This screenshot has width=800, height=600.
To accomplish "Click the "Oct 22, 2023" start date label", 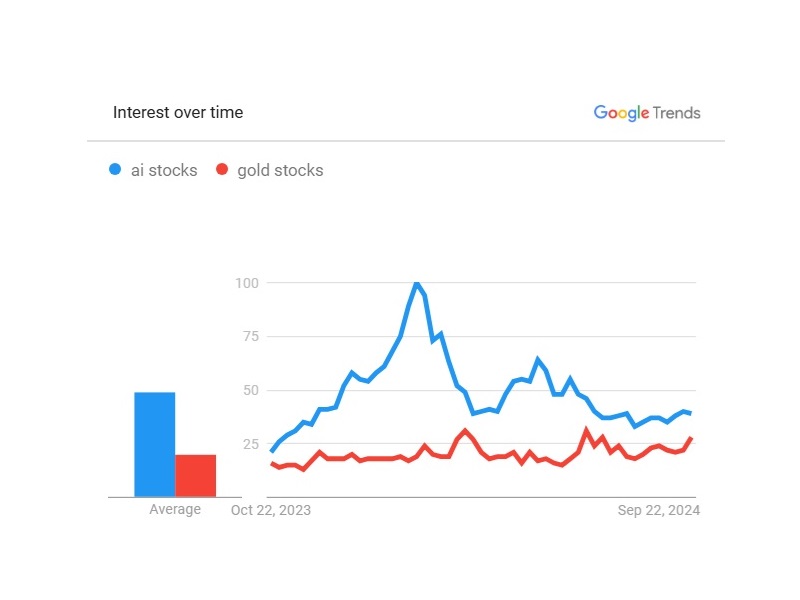I will (x=271, y=510).
